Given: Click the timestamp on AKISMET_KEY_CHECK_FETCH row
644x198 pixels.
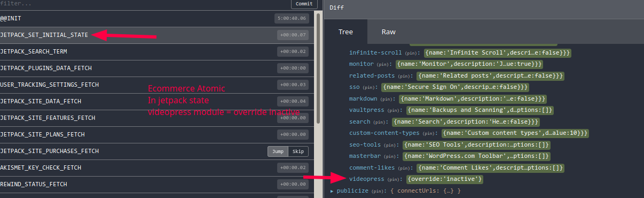Looking at the screenshot, I should [x=293, y=167].
